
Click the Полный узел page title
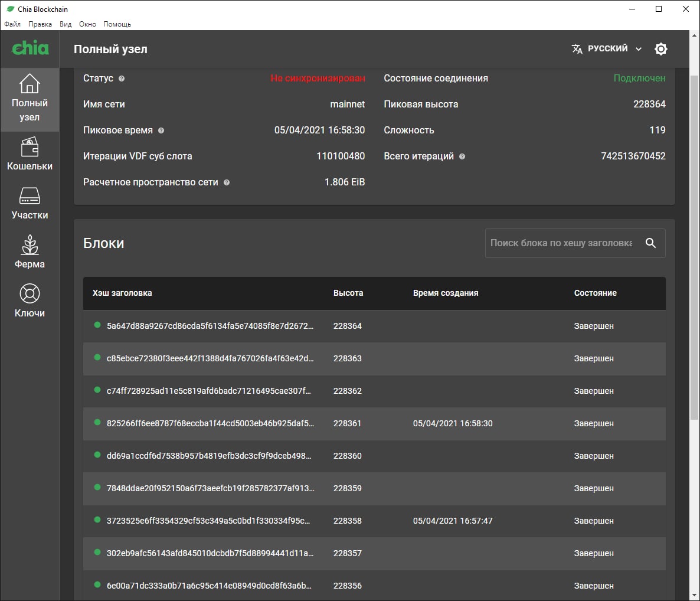(110, 49)
